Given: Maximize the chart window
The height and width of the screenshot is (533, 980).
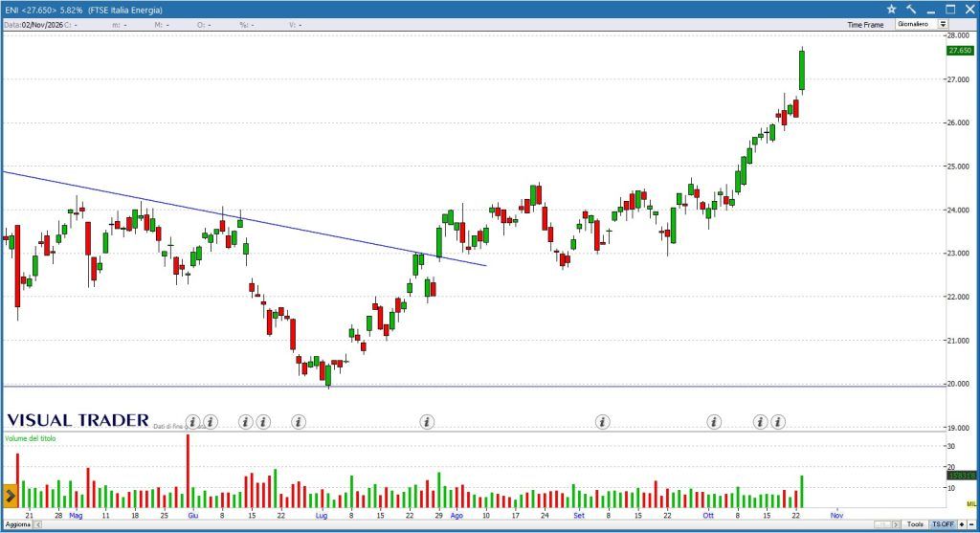Looking at the screenshot, I should coord(950,10).
